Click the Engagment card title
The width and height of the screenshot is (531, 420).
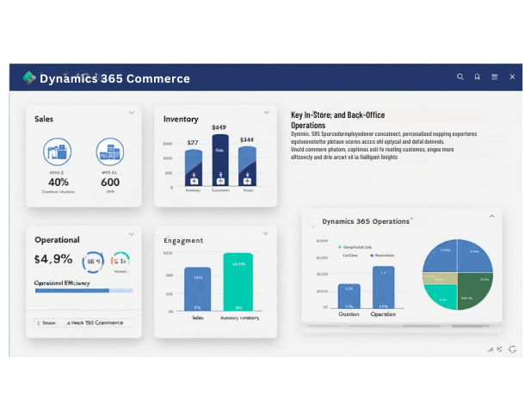tap(183, 240)
